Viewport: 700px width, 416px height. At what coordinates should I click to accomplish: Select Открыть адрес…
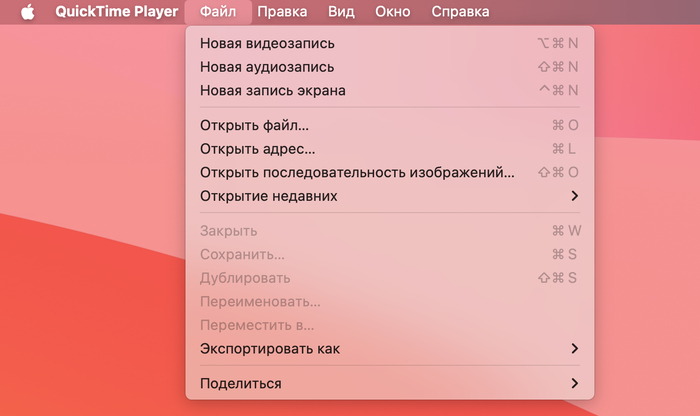[257, 149]
